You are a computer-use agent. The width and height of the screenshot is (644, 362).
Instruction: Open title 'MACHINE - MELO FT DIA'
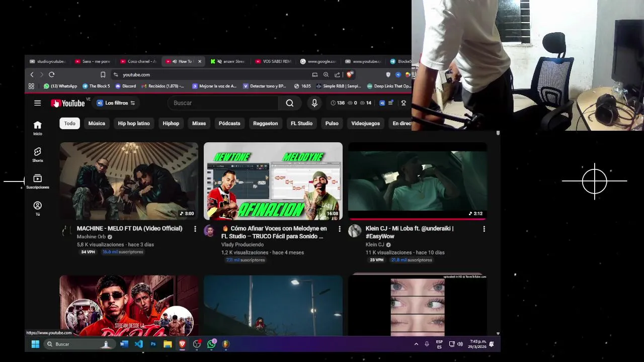(129, 228)
